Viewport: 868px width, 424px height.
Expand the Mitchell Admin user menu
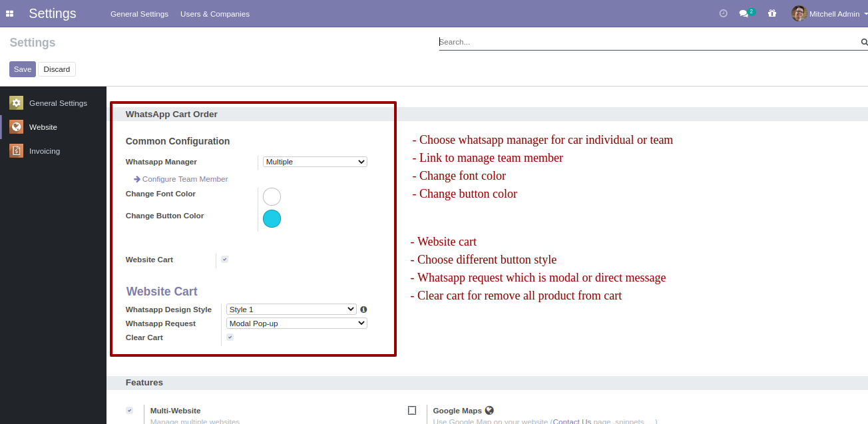coord(829,13)
